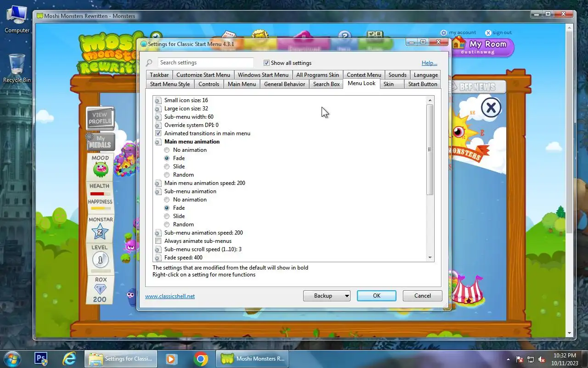The width and height of the screenshot is (588, 368).
Task: Switch to the Start Menu Style tab
Action: [x=170, y=84]
